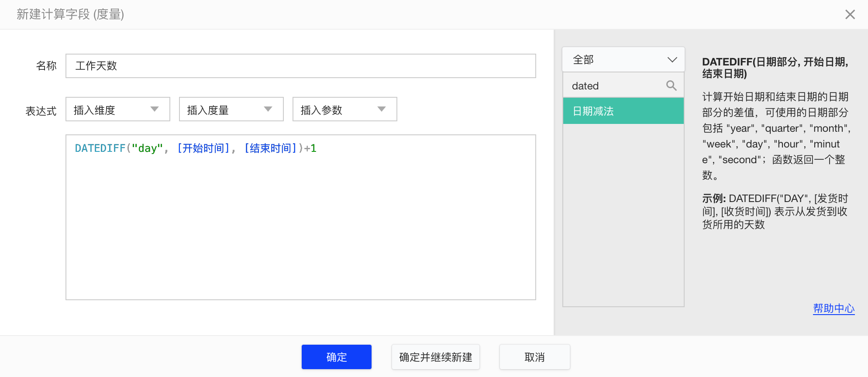Click the 名称 input field containing 工作天数
The width and height of the screenshot is (868, 377).
(x=301, y=66)
